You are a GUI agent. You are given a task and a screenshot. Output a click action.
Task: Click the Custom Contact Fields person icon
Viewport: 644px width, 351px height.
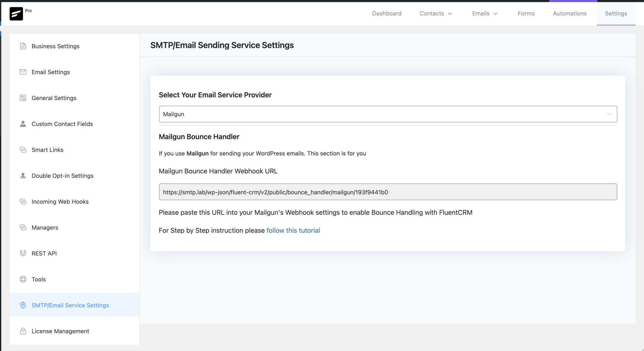pos(23,124)
